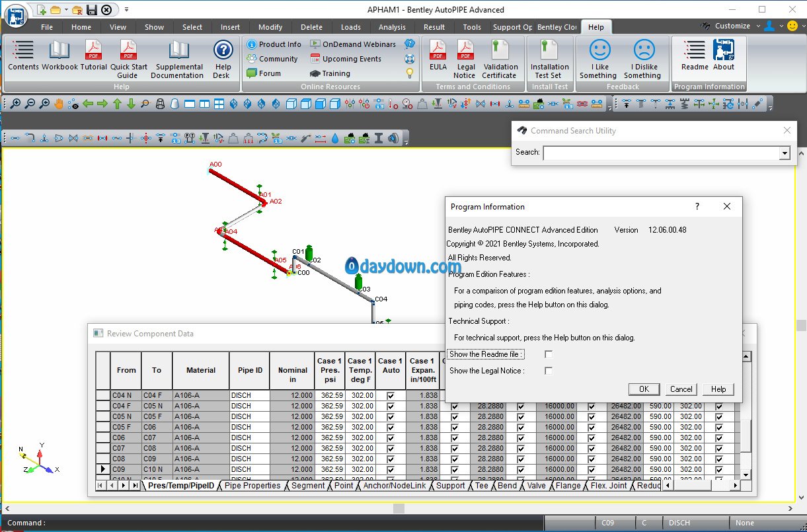Click into the Command Search text field
807x532 pixels.
[x=661, y=153]
